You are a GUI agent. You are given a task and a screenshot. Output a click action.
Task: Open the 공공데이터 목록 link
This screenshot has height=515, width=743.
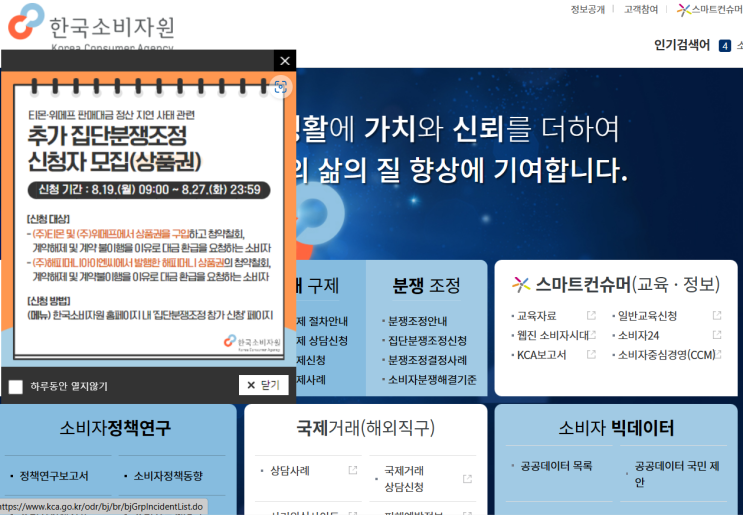556,466
